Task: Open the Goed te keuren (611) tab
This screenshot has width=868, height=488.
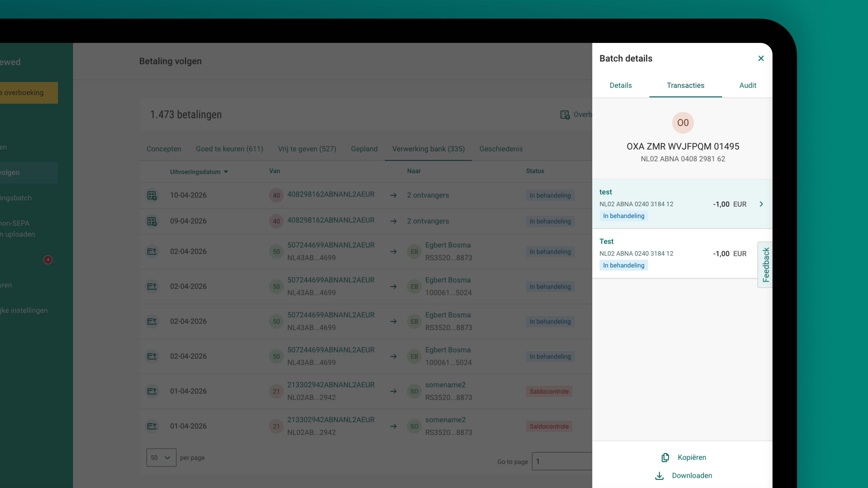Action: [x=230, y=149]
